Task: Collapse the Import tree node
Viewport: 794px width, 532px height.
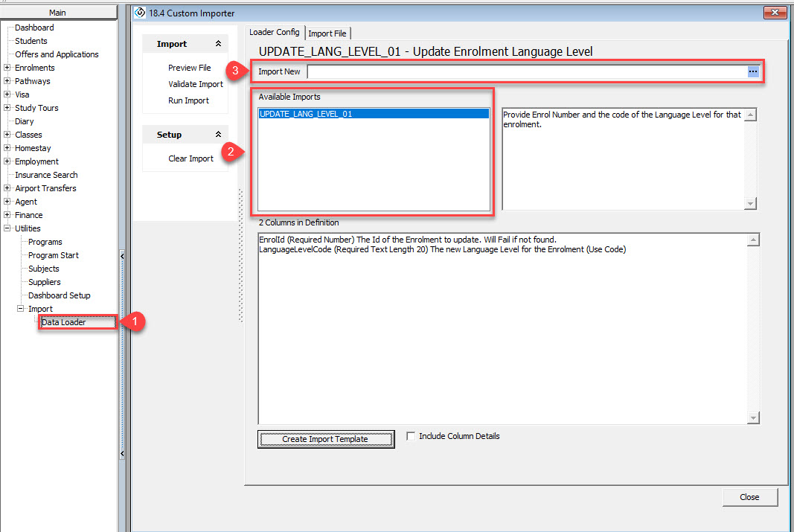Action: (20, 309)
